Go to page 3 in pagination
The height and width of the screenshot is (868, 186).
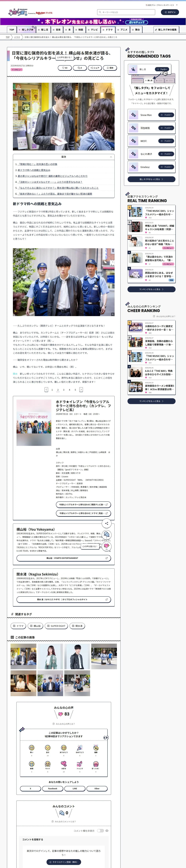[x=64, y=390]
